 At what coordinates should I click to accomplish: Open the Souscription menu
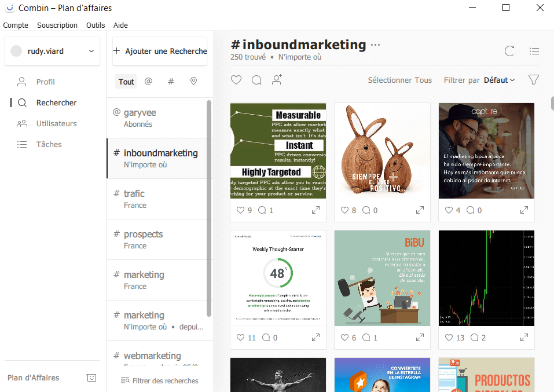point(57,25)
